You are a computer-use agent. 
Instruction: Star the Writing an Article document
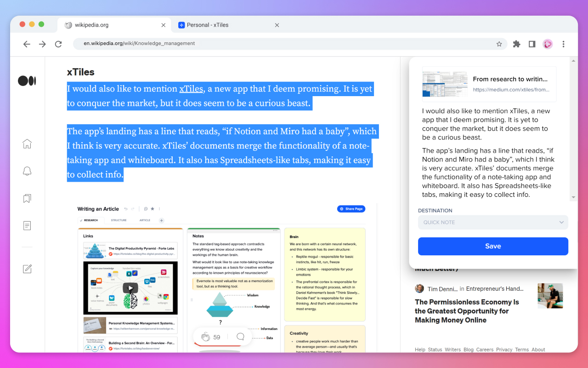[153, 208]
